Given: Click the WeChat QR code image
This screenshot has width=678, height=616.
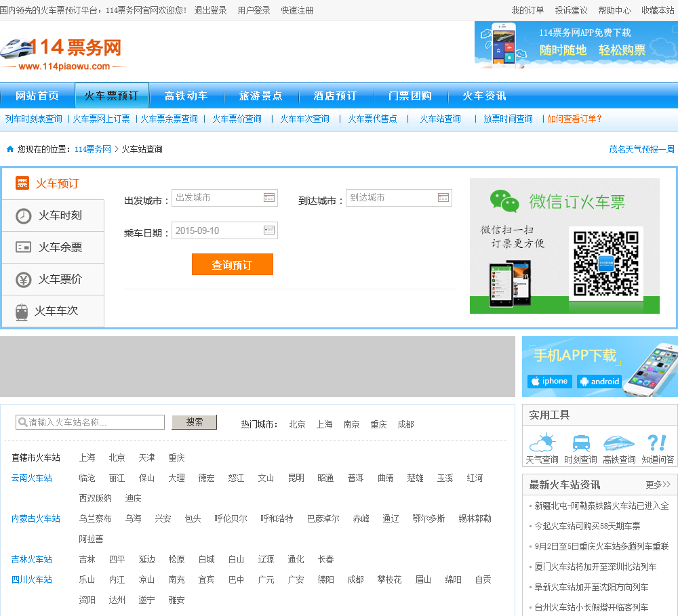Looking at the screenshot, I should 605,264.
